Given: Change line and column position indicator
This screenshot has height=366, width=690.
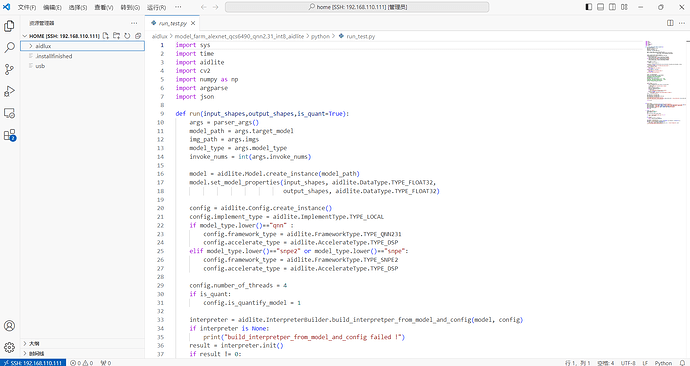Looking at the screenshot, I should 577,363.
